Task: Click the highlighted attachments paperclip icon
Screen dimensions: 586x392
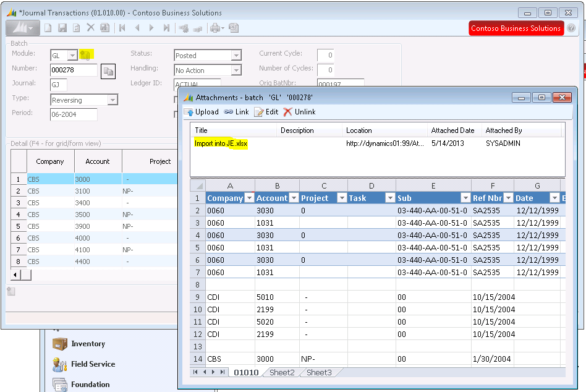Action: [86, 55]
